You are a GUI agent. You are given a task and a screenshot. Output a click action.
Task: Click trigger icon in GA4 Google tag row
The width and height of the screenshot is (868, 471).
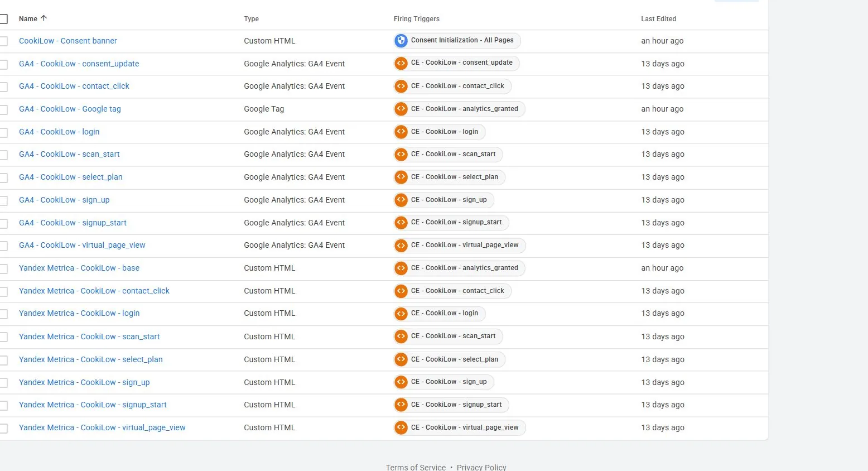click(x=401, y=109)
